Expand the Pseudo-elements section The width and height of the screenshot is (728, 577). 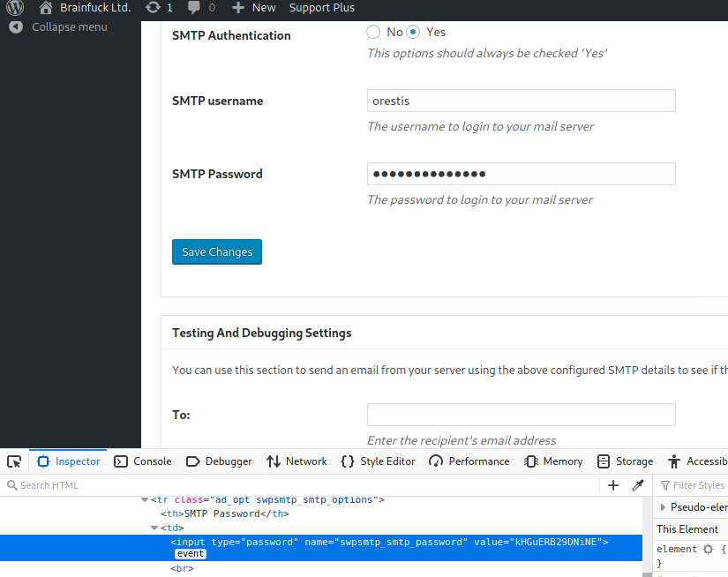click(663, 507)
